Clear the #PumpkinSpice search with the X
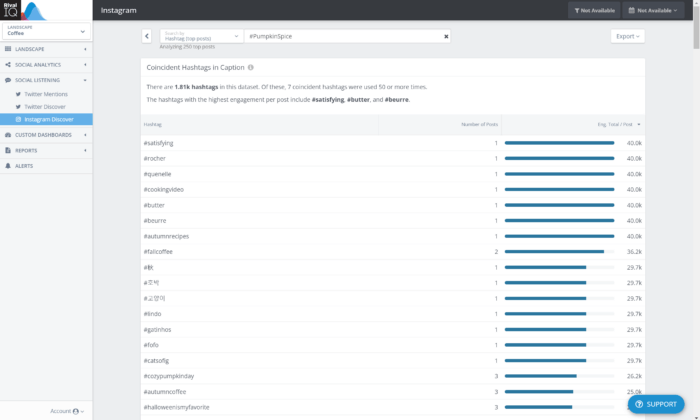700x420 pixels. click(x=446, y=36)
